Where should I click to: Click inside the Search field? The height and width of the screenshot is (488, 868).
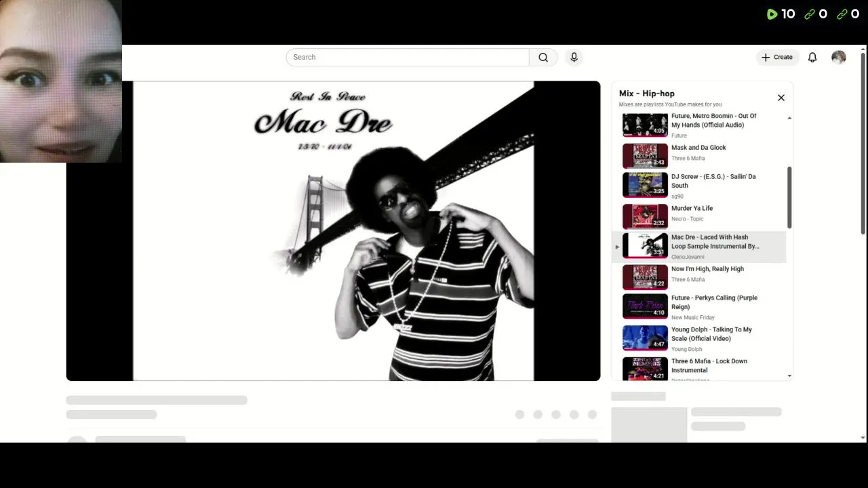pos(408,58)
